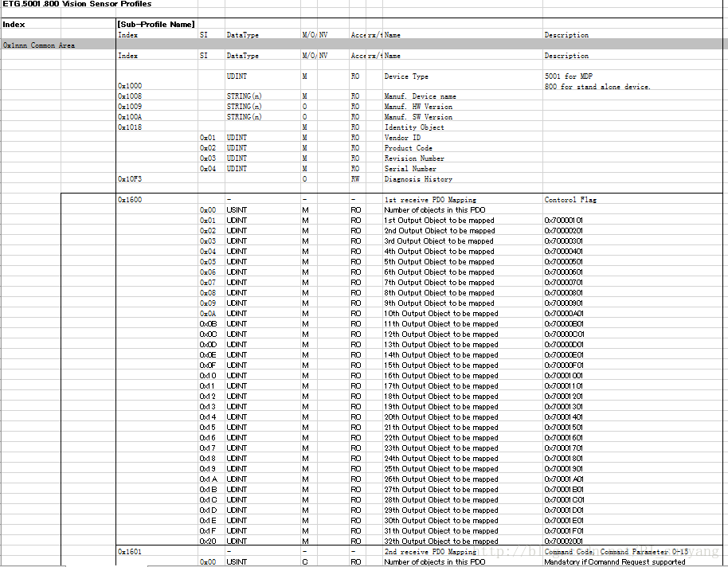Click index cell '0x100A'
The height and width of the screenshot is (567, 728).
point(130,117)
